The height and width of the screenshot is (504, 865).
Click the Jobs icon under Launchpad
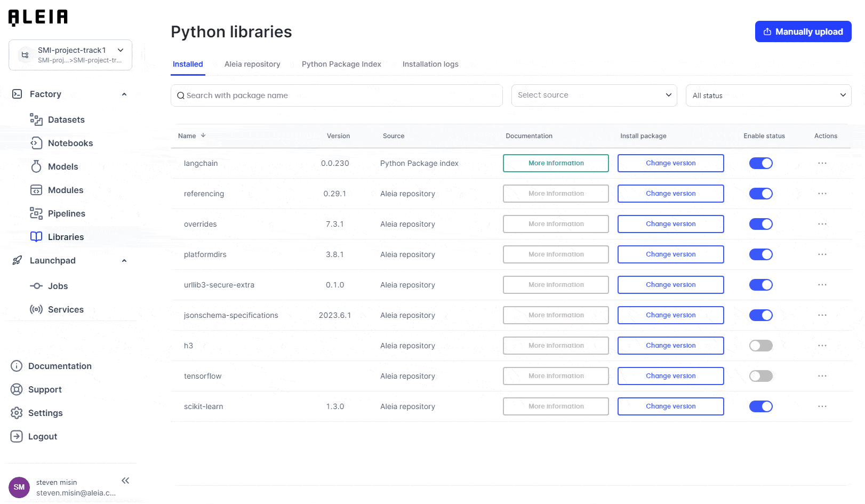(x=36, y=286)
